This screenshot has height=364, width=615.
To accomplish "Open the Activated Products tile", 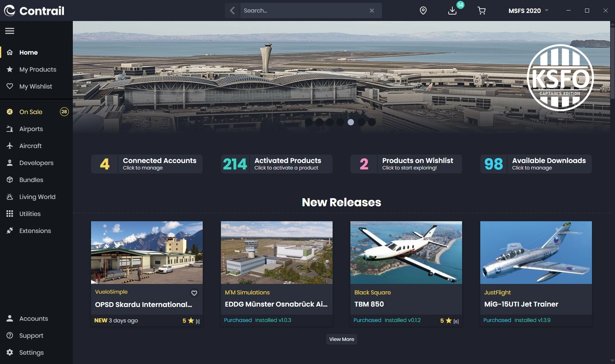I will 277,164.
